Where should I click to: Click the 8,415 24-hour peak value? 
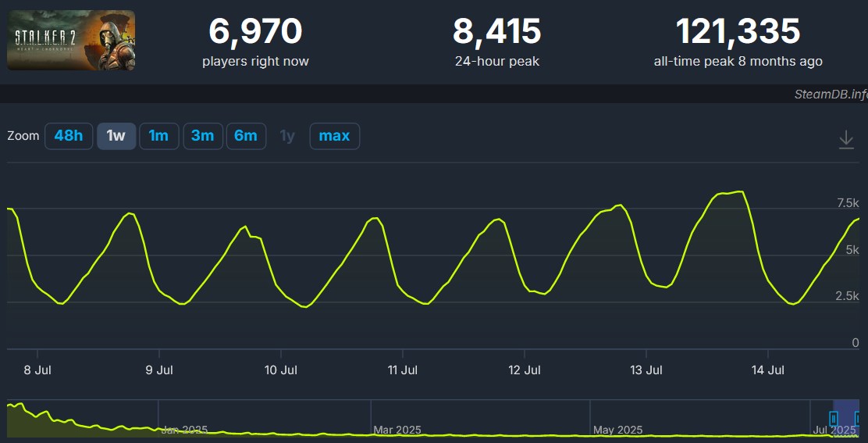pyautogui.click(x=496, y=31)
